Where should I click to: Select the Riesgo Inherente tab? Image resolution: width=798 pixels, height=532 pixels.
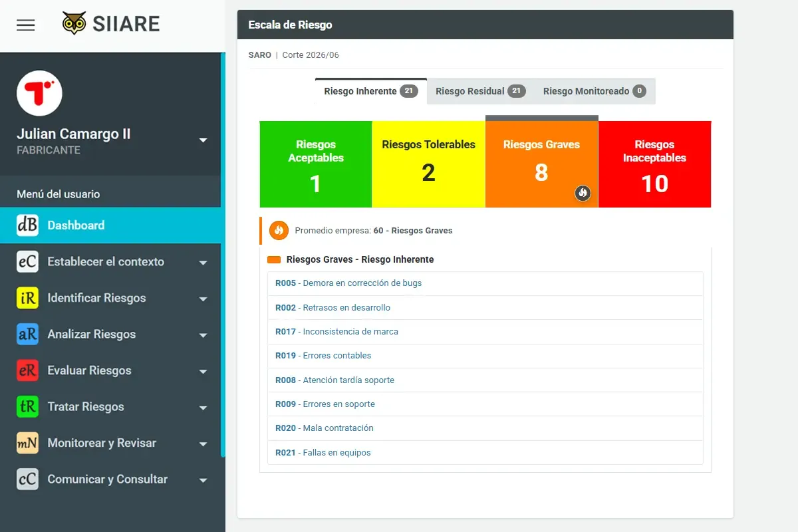[371, 91]
